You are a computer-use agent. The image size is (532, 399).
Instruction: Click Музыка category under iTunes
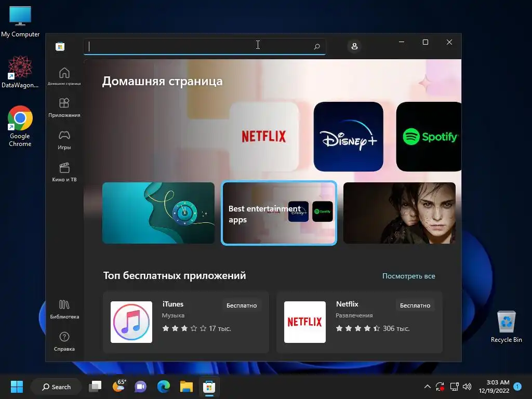click(173, 315)
